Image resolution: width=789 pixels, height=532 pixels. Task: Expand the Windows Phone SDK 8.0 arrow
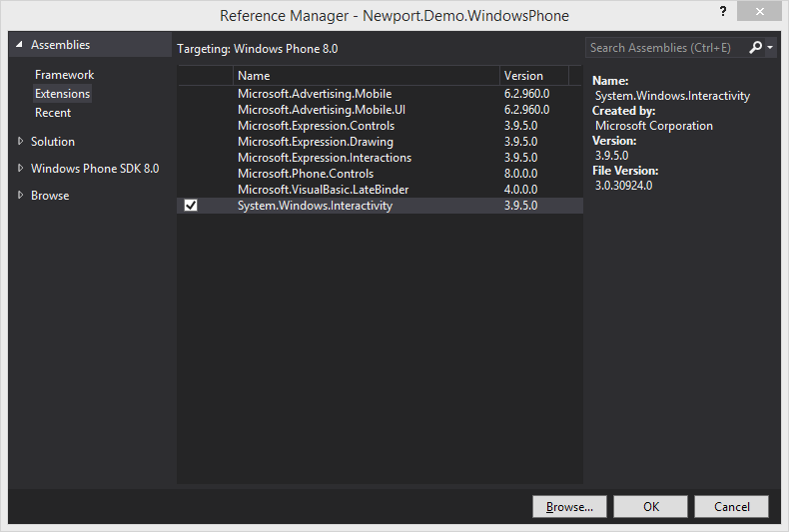point(21,168)
